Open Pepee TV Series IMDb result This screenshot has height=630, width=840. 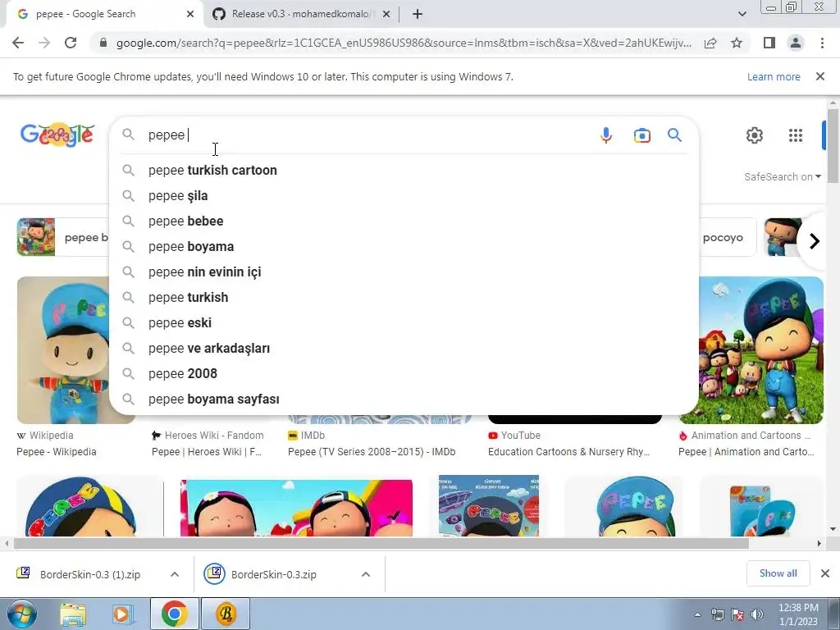(372, 452)
